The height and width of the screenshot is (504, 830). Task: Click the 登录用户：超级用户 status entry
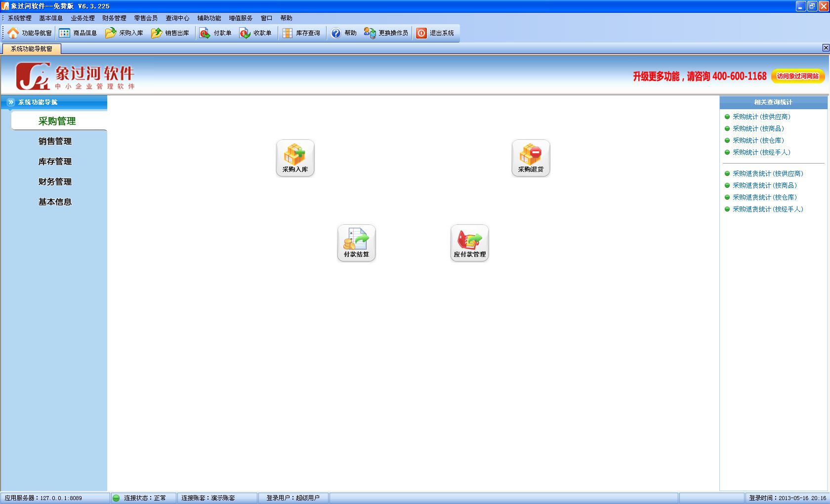coord(293,498)
